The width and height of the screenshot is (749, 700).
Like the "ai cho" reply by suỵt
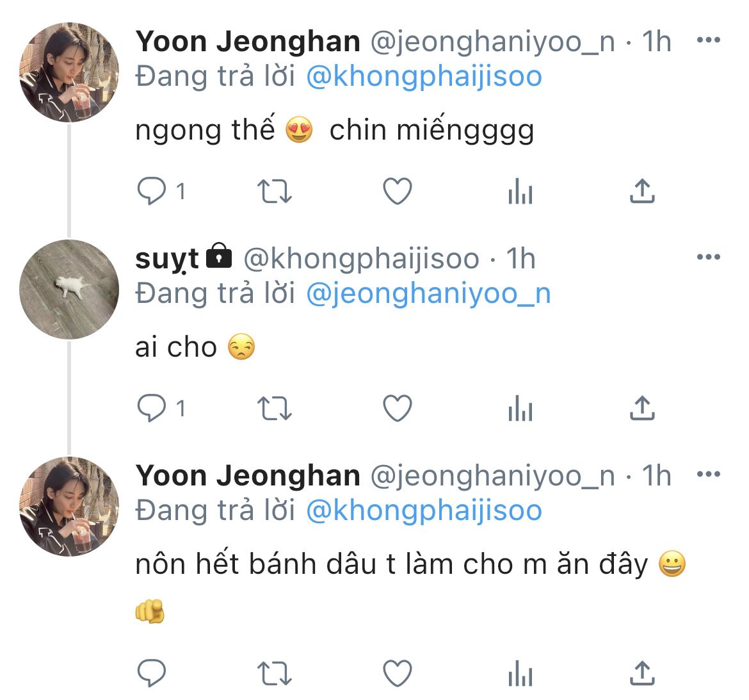(397, 409)
